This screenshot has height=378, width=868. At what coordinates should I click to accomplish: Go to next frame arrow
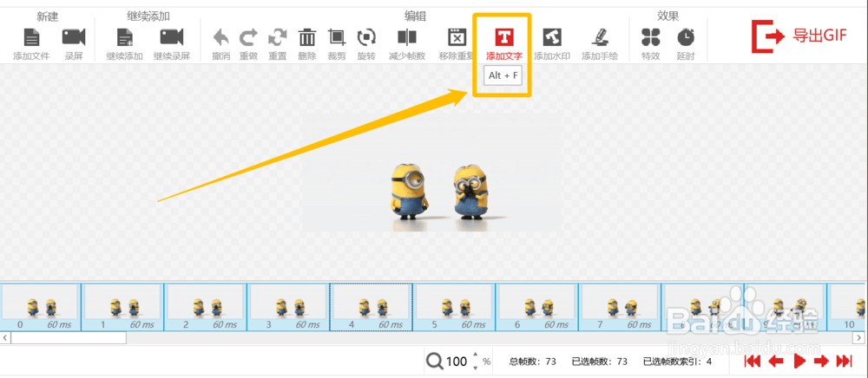(821, 362)
